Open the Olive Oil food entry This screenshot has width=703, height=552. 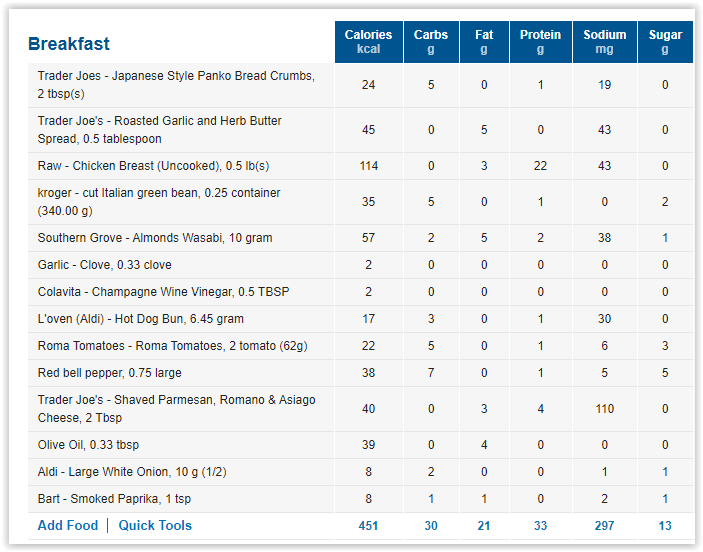[88, 445]
